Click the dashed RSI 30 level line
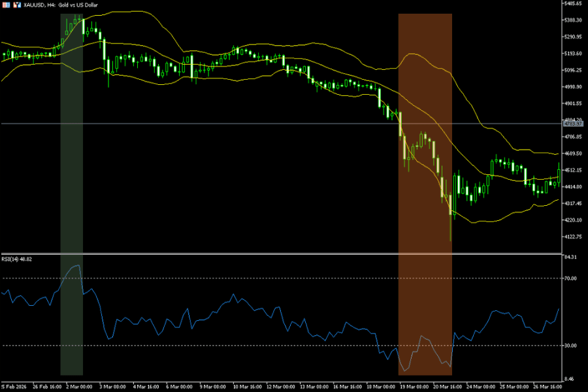The image size is (588, 392). point(261,345)
